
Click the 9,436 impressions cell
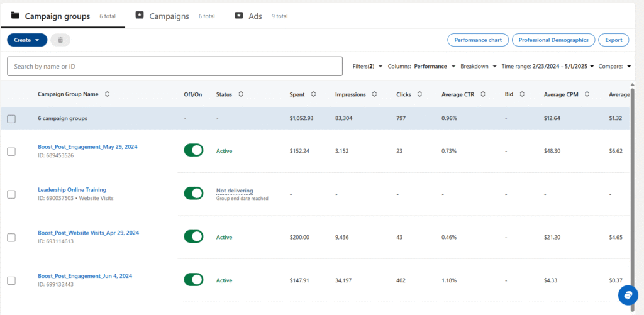[x=342, y=238]
